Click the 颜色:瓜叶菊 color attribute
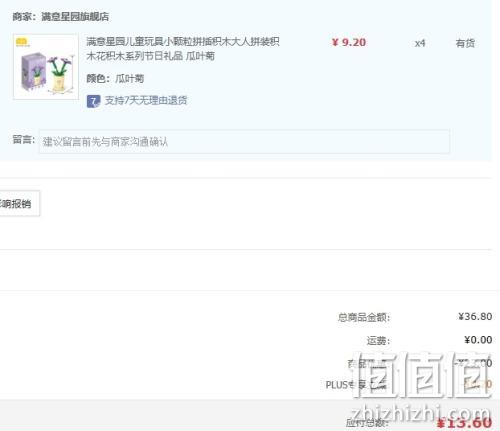 point(115,79)
